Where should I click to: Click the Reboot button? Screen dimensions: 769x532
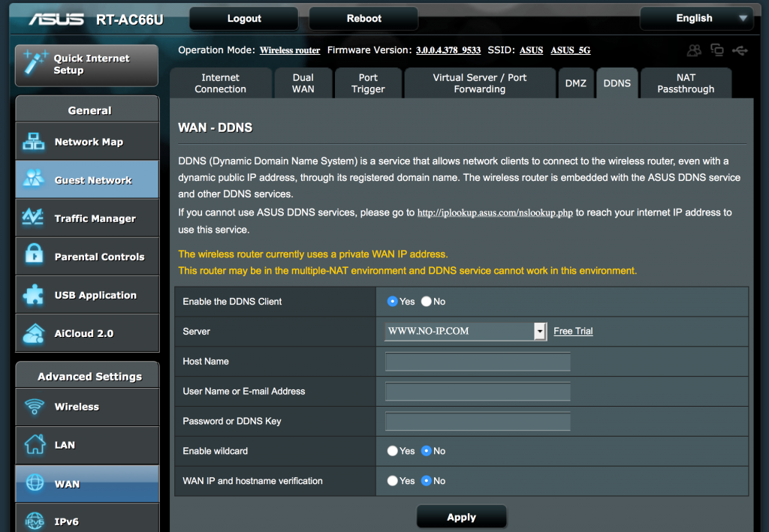coord(363,19)
